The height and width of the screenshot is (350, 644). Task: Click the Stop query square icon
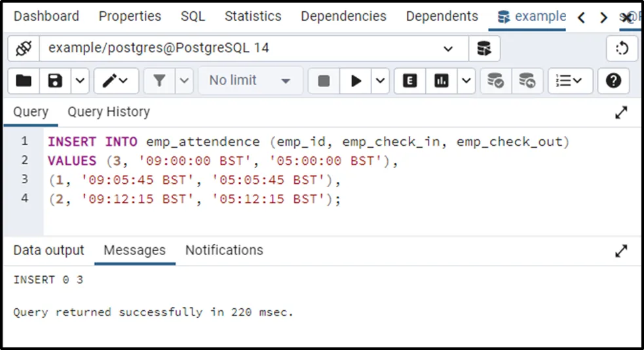[324, 80]
